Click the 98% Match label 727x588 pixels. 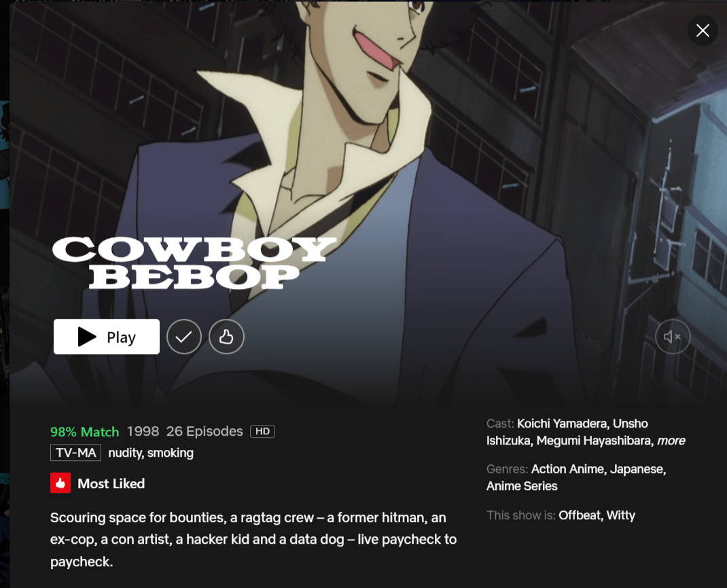[84, 432]
